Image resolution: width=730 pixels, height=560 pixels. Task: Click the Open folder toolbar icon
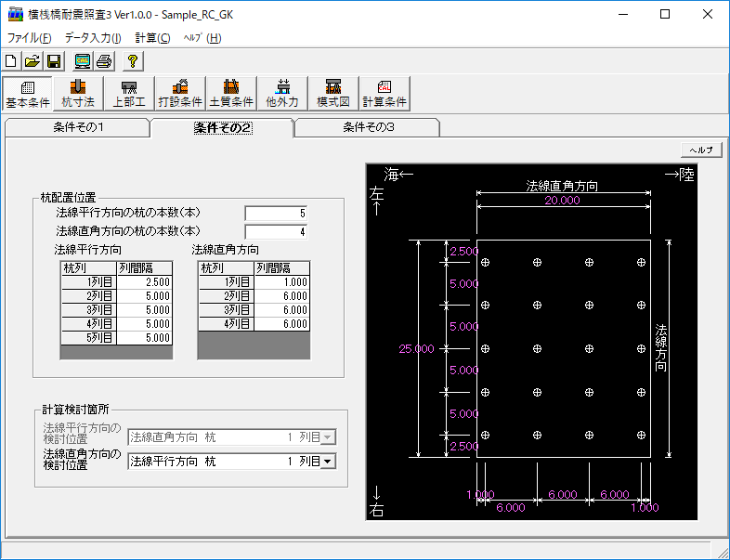(33, 61)
